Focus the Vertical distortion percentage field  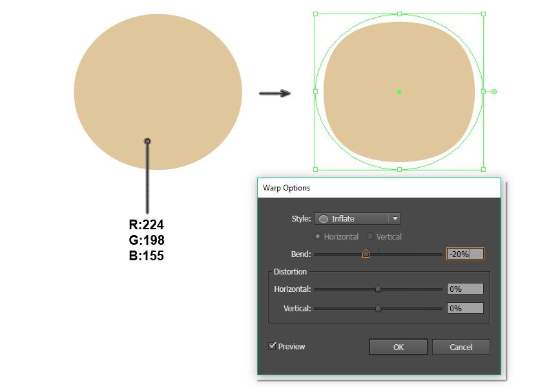pos(464,309)
